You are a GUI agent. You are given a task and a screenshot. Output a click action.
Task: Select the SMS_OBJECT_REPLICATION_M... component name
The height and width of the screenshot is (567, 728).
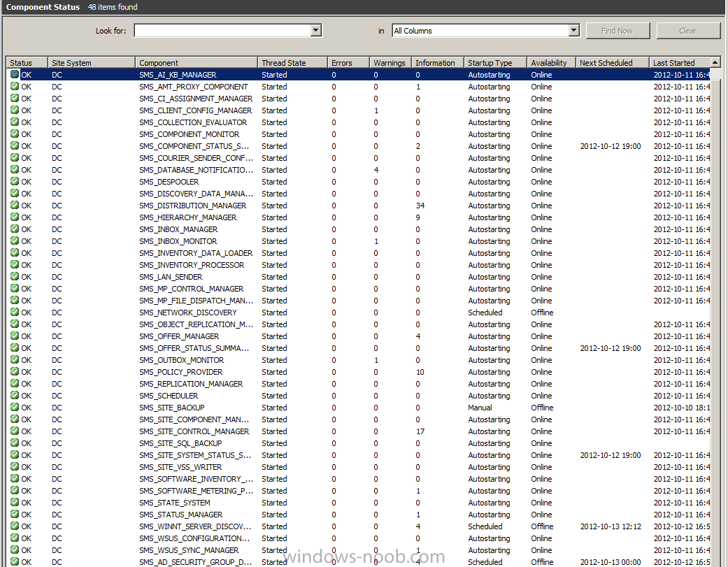196,324
